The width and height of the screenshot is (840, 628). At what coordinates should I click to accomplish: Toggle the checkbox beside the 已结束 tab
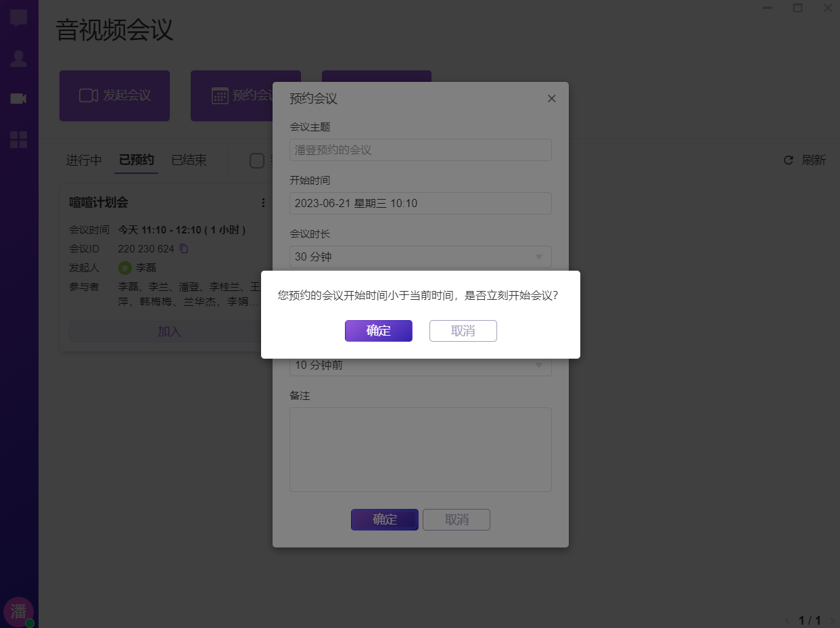click(x=257, y=160)
